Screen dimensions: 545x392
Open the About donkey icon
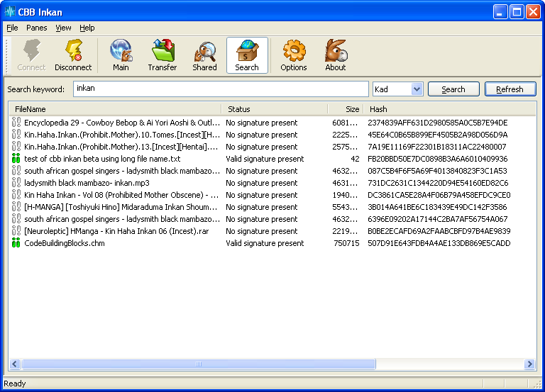click(336, 50)
